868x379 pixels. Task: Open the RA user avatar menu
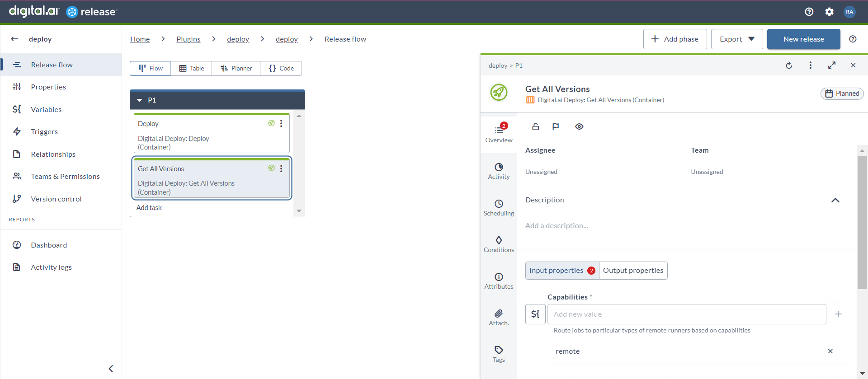849,12
